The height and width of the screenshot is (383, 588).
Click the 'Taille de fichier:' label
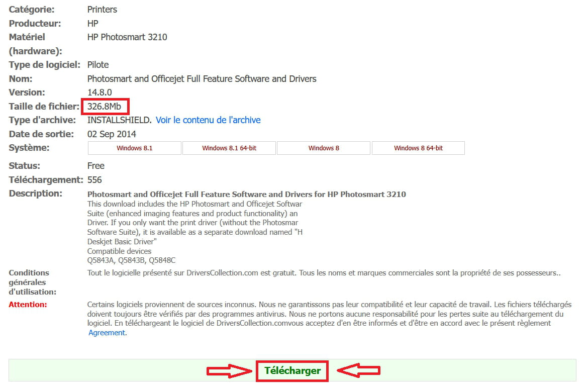44,107
